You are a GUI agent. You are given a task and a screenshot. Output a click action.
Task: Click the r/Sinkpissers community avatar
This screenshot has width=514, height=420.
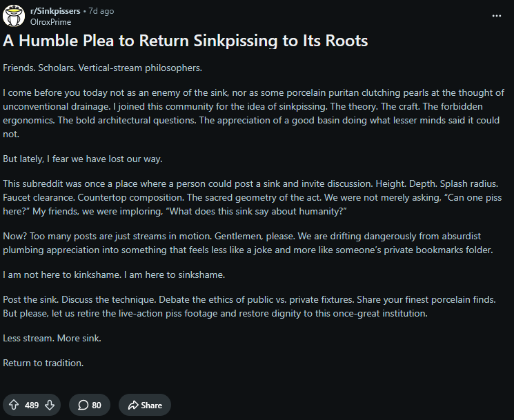click(15, 17)
